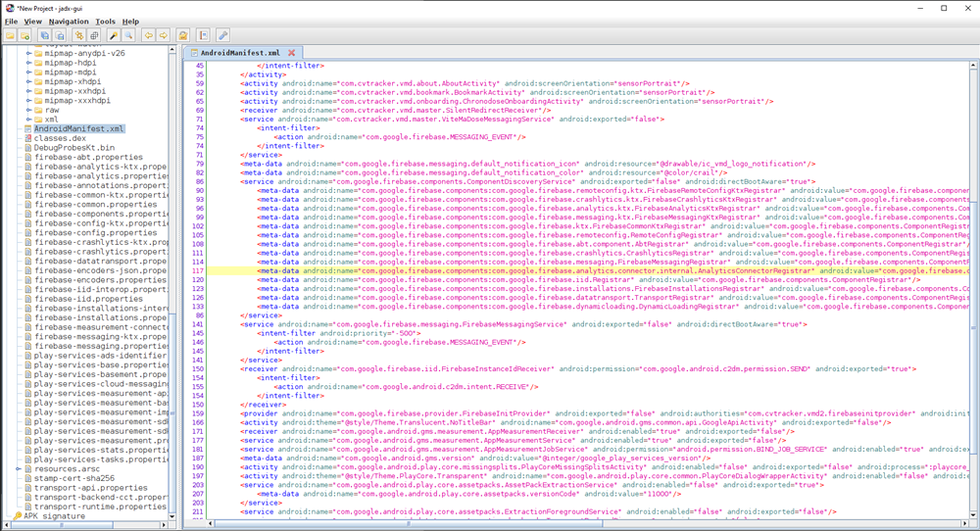Expand the mipmap-mdpi folder
980x531 pixels.
pyautogui.click(x=28, y=72)
